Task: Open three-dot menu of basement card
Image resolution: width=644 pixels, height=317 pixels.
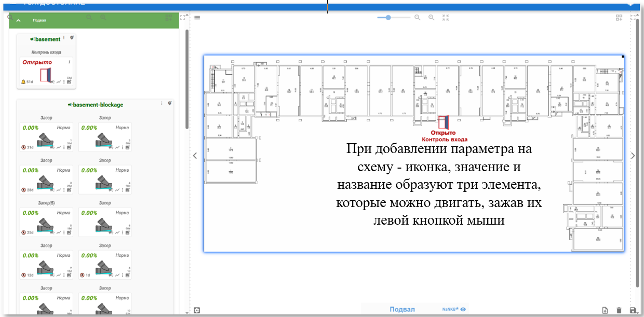Action: click(64, 38)
